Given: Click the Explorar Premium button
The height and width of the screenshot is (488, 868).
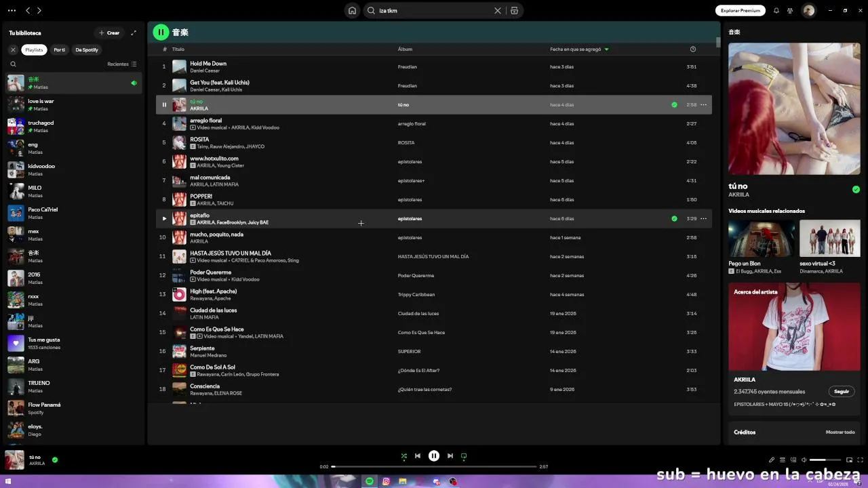Looking at the screenshot, I should (x=741, y=10).
